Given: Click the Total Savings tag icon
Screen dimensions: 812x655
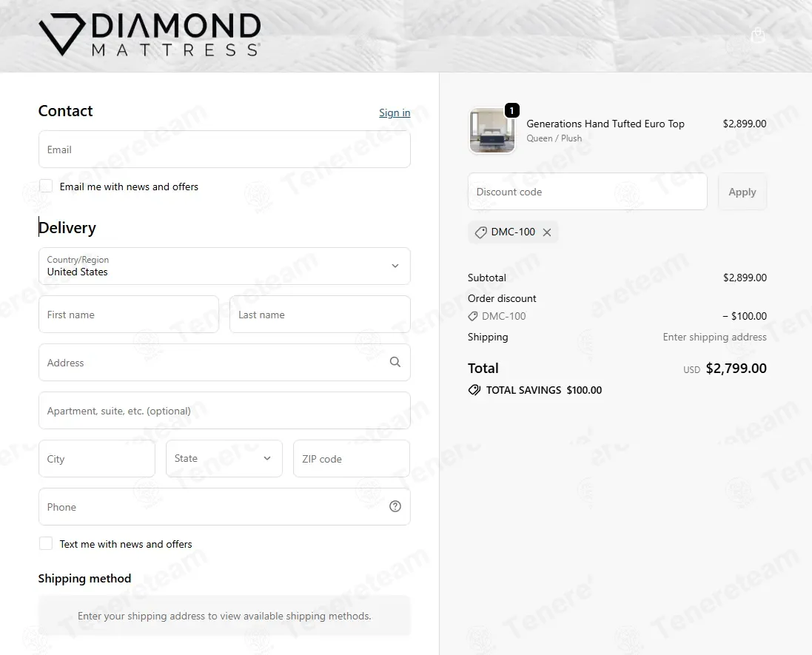Looking at the screenshot, I should (x=474, y=390).
